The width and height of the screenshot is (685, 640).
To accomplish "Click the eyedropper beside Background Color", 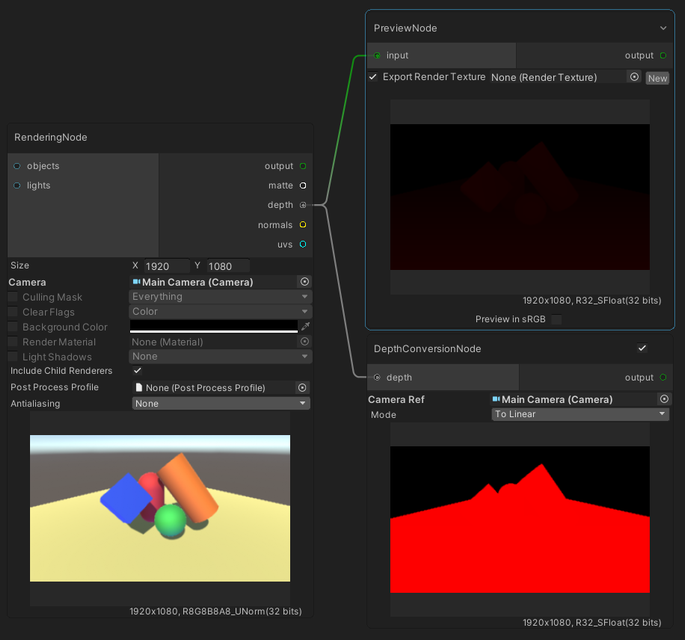I will (x=305, y=327).
